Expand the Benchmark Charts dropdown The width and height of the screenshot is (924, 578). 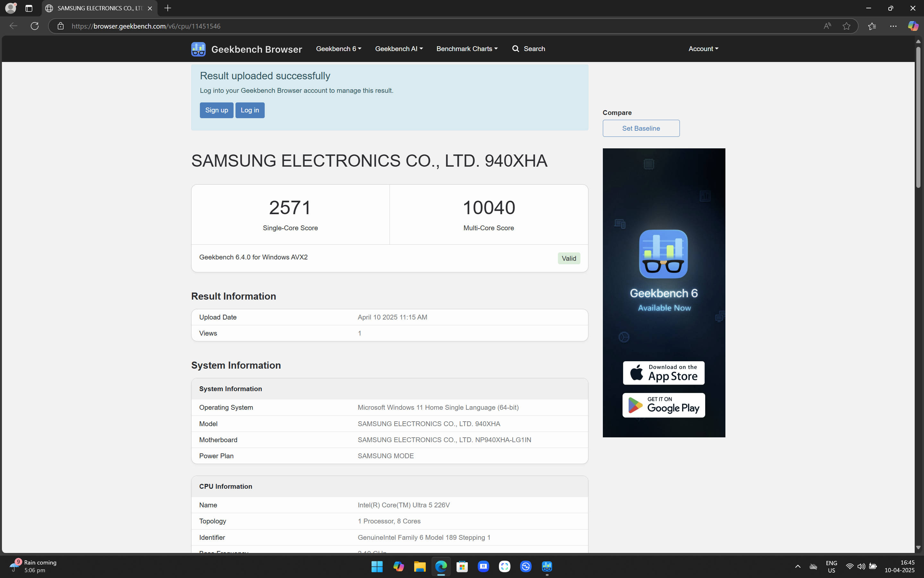click(467, 48)
